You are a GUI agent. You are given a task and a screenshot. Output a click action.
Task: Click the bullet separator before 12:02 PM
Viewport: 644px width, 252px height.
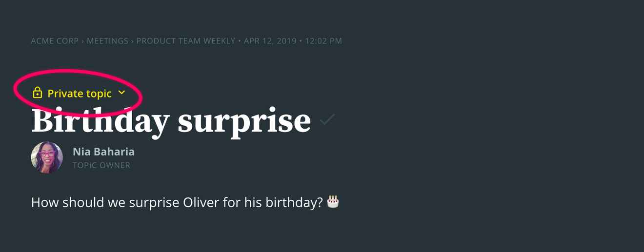pyautogui.click(x=301, y=41)
